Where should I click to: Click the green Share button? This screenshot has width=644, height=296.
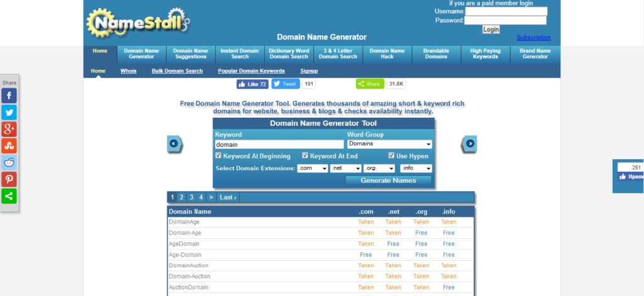coord(370,84)
